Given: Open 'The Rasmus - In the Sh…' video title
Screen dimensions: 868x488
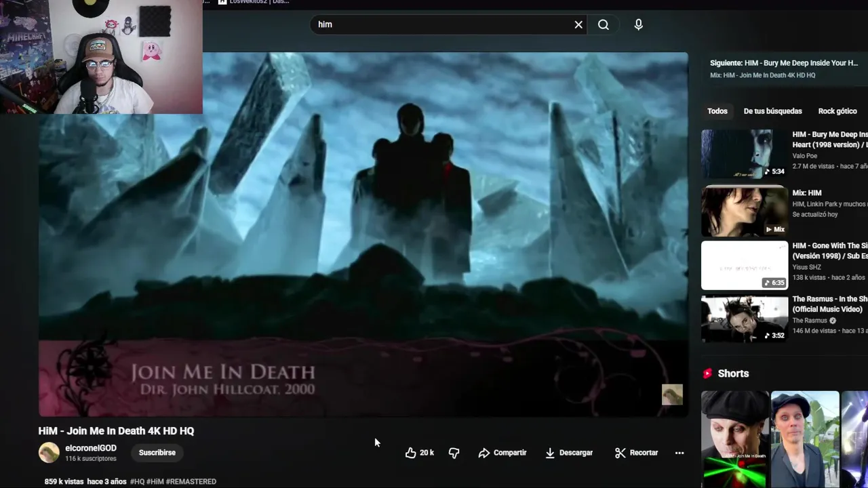Looking at the screenshot, I should 830,304.
